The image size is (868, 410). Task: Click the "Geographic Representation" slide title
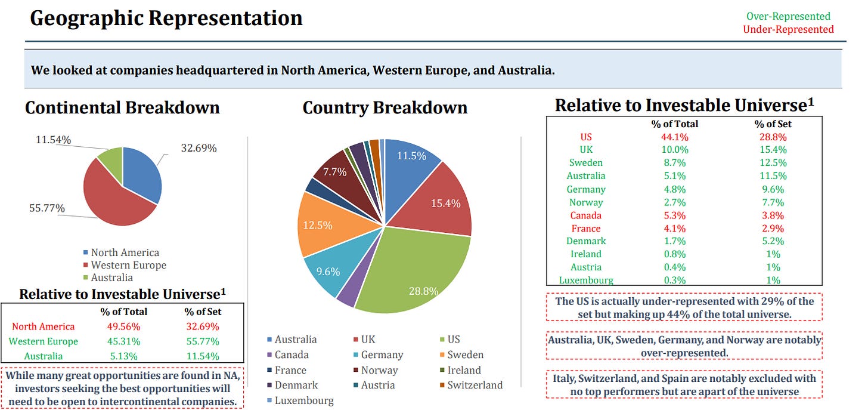point(166,18)
